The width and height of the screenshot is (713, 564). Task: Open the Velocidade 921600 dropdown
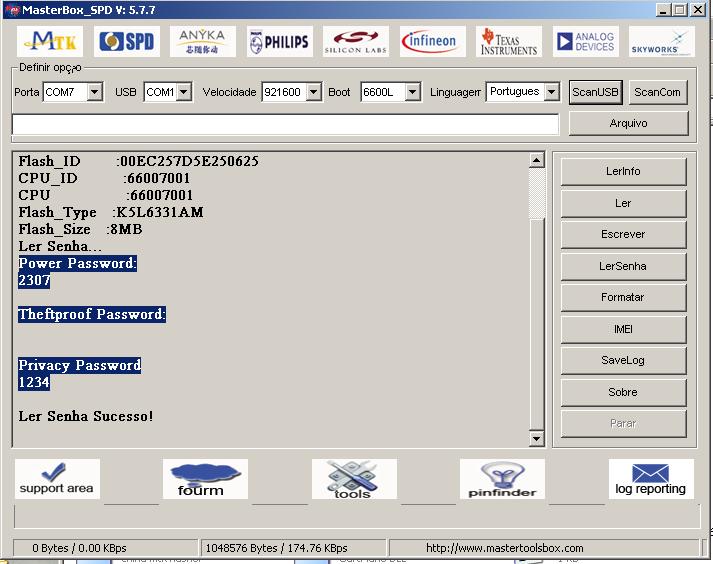(313, 92)
